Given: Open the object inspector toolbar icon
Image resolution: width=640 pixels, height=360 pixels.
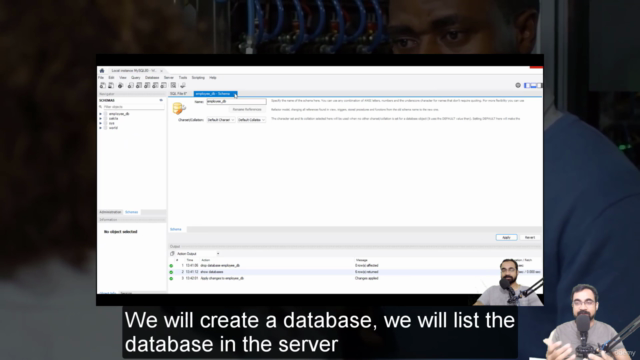Looking at the screenshot, I should pos(120,85).
